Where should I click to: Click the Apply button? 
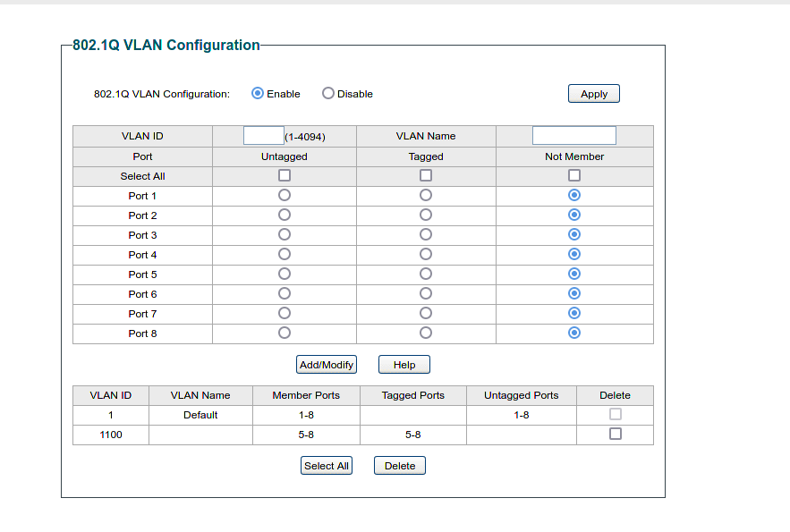(x=593, y=94)
